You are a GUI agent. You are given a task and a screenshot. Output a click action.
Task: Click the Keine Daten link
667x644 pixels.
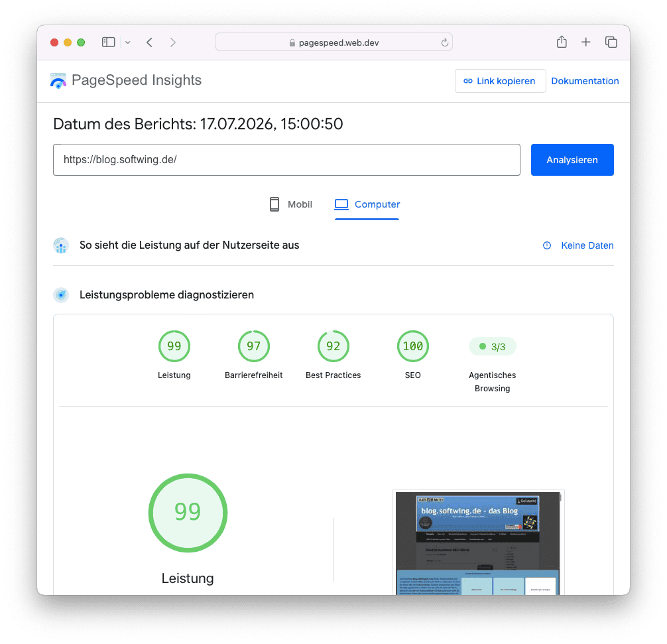(587, 245)
